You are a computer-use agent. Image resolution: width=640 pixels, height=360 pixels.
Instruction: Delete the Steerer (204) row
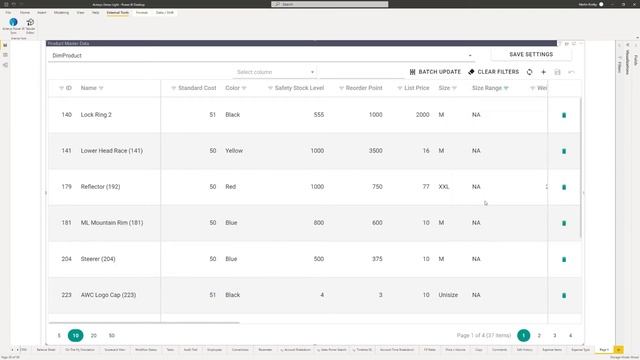(564, 259)
